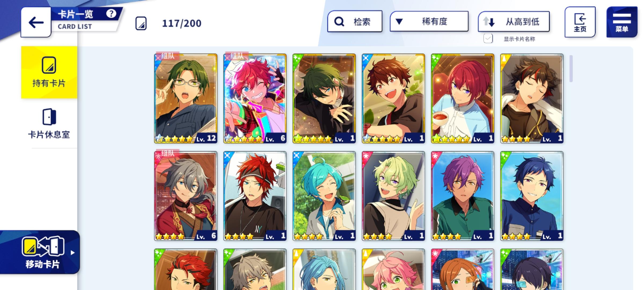Switch the 从高到低 order selector
Viewport: 644px width, 290px height.
[x=514, y=21]
